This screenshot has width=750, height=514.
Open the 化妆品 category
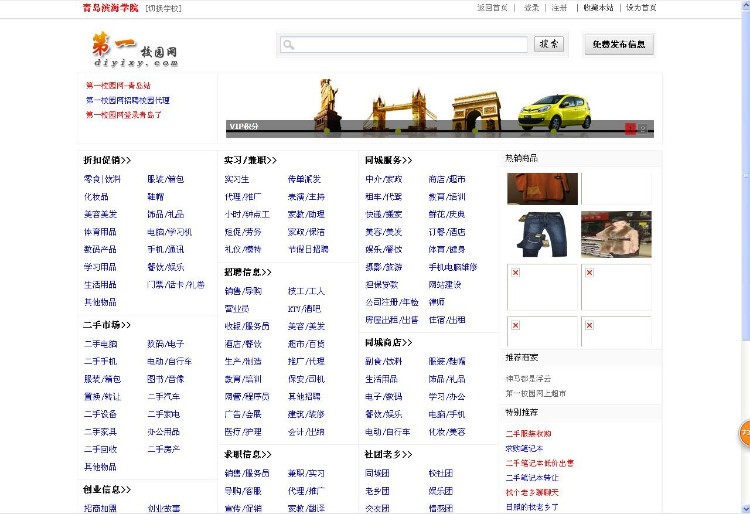(96, 197)
